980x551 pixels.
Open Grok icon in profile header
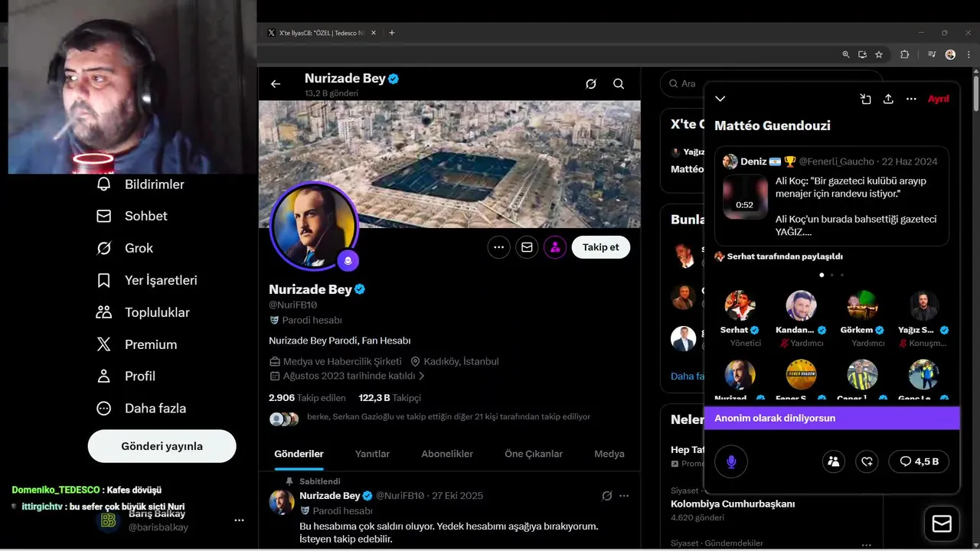pyautogui.click(x=591, y=84)
